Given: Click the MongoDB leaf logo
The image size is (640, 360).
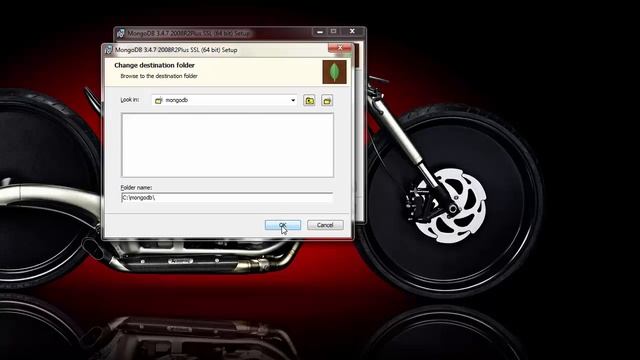Looking at the screenshot, I should pos(335,72).
